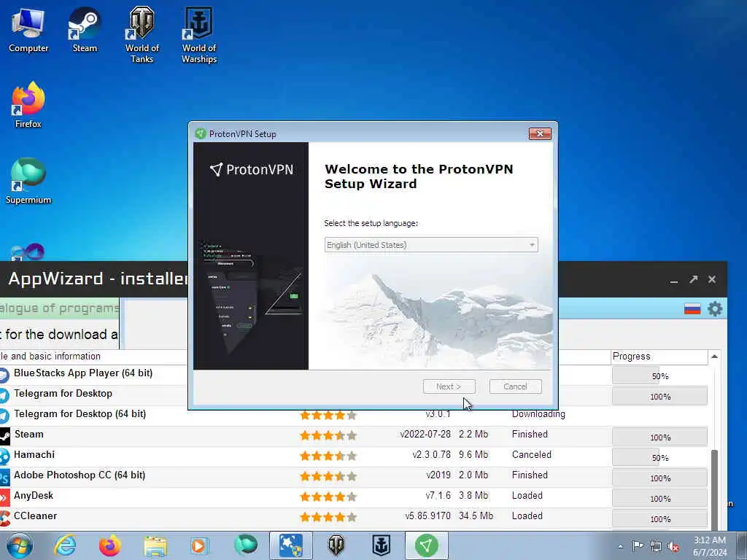Click the Canceled status for Hamachi

coord(532,455)
